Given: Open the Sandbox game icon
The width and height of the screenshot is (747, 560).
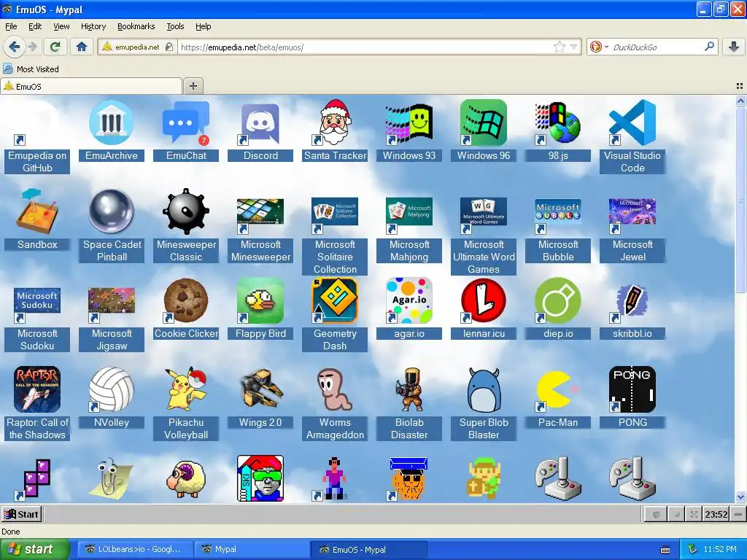Looking at the screenshot, I should 37,212.
